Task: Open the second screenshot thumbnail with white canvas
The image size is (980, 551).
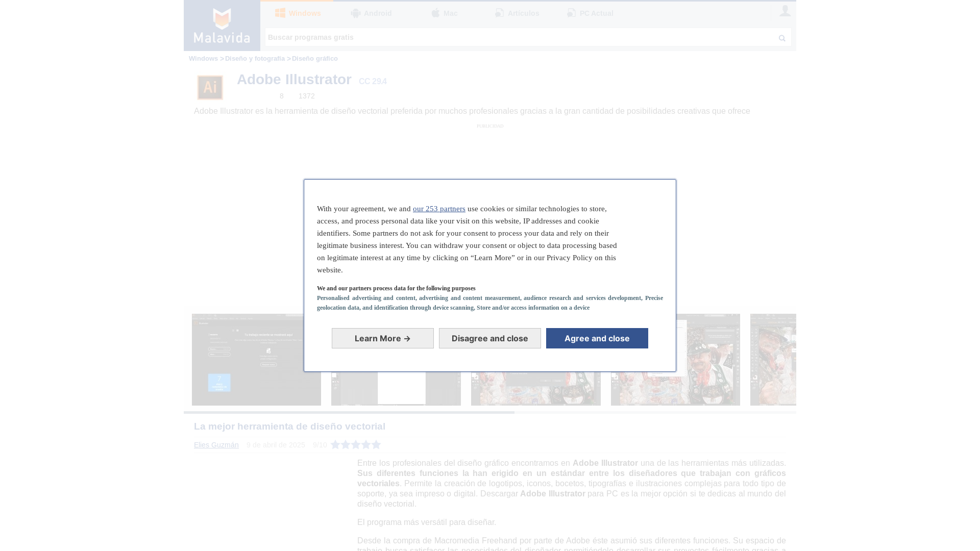Action: pos(396,389)
